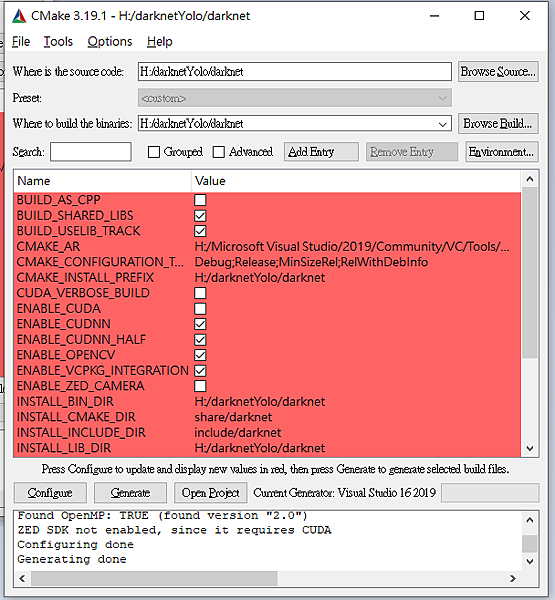Click the Configure button

pos(50,493)
